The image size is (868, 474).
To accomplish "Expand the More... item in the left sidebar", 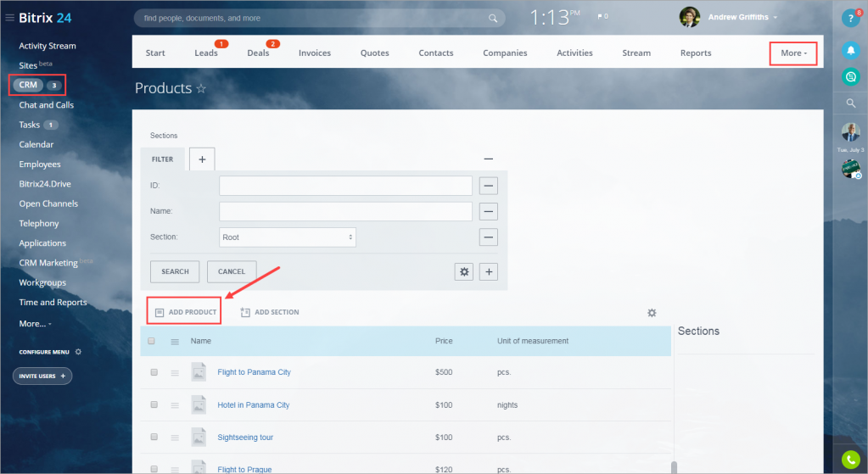I will click(35, 324).
